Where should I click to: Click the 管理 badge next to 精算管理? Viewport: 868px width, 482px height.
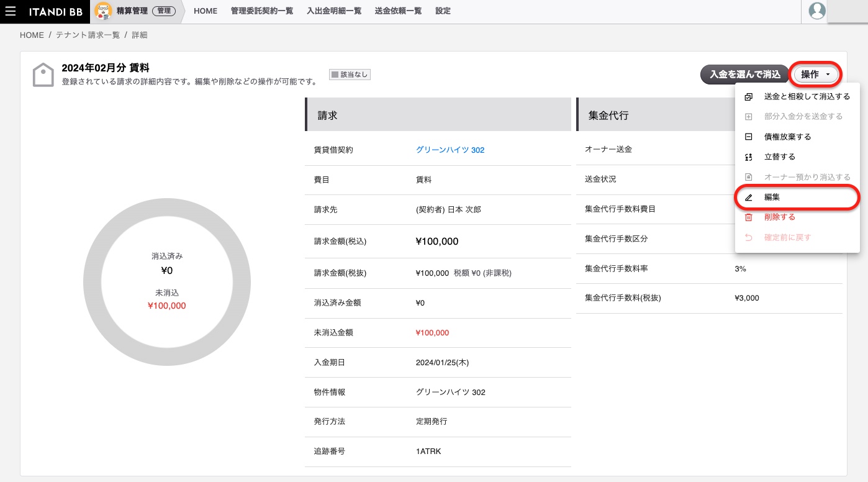pos(163,11)
